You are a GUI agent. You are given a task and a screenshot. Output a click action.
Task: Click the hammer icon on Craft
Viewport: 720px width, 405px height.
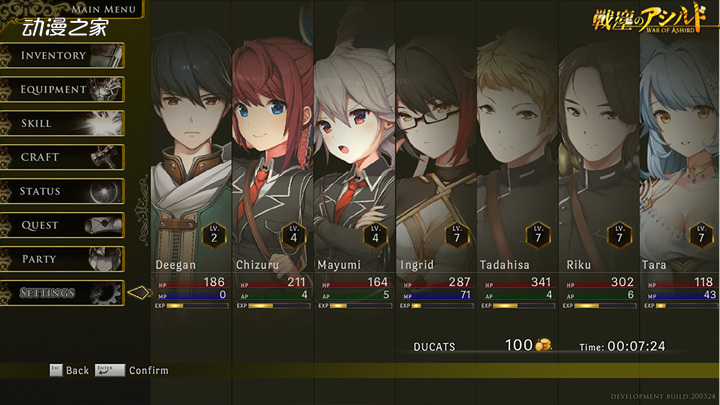click(x=105, y=157)
